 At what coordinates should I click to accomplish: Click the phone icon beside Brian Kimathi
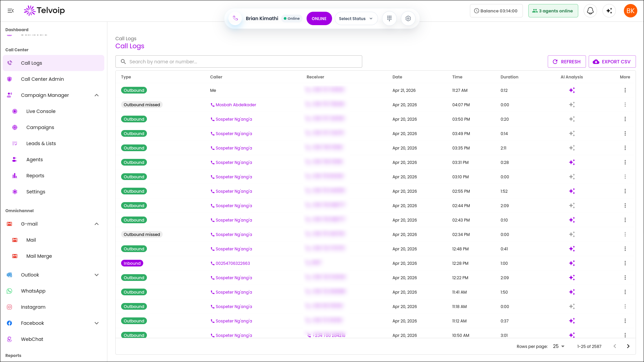point(235,18)
